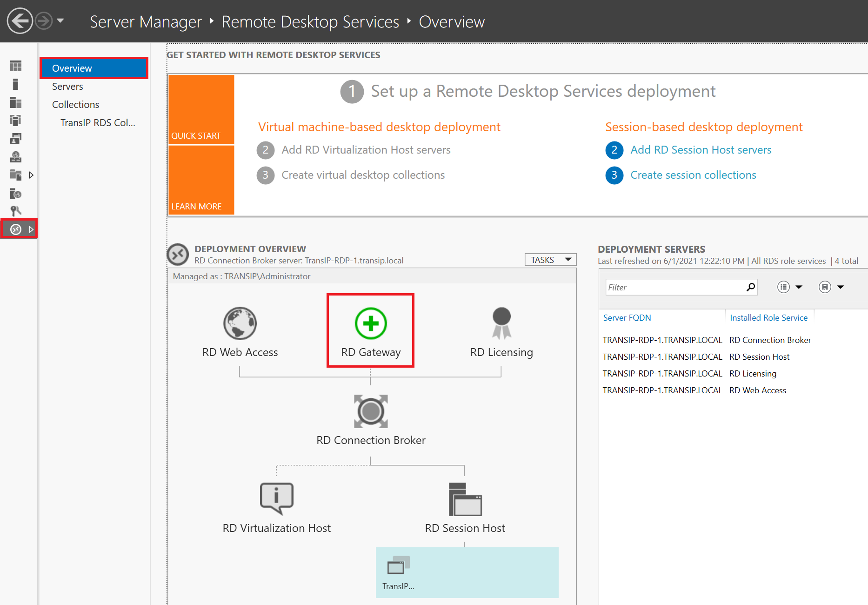
Task: Click the green plus RD Gateway icon
Action: pos(371,323)
